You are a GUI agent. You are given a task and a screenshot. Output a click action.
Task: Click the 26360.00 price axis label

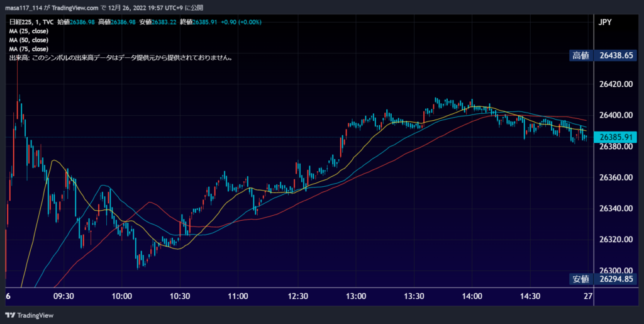616,178
